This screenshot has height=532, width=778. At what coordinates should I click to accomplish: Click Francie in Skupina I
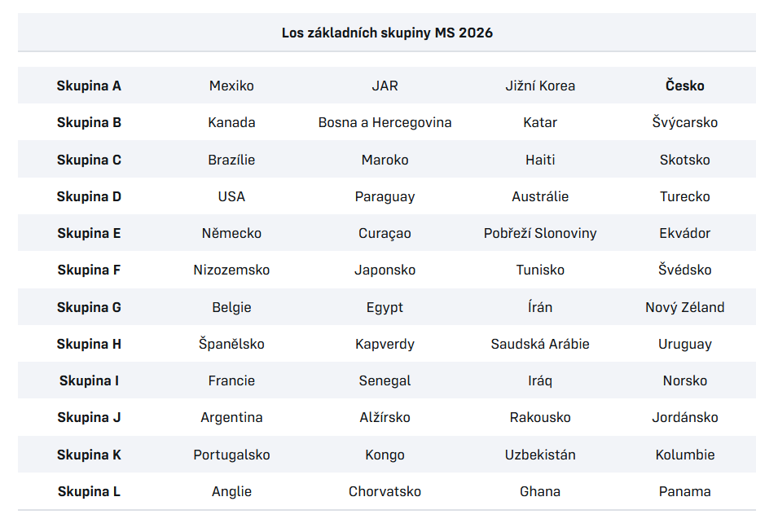[231, 380]
